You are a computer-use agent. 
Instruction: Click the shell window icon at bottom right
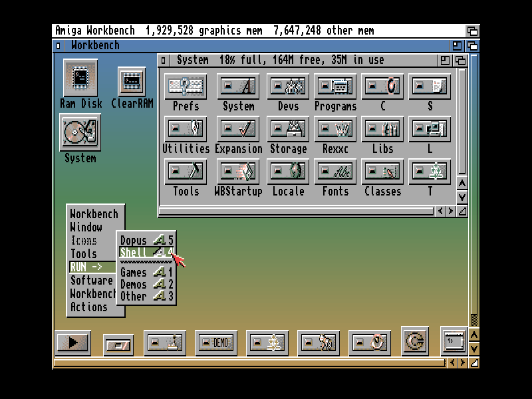454,341
